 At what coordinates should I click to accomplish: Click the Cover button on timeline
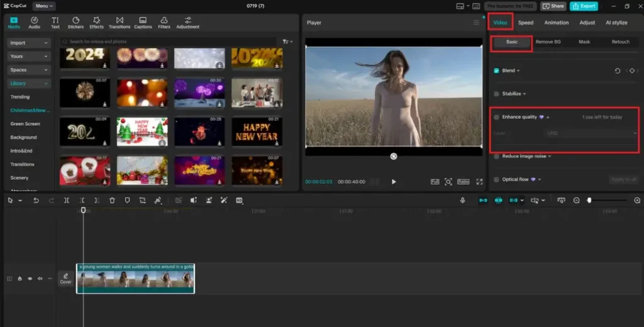coord(65,279)
